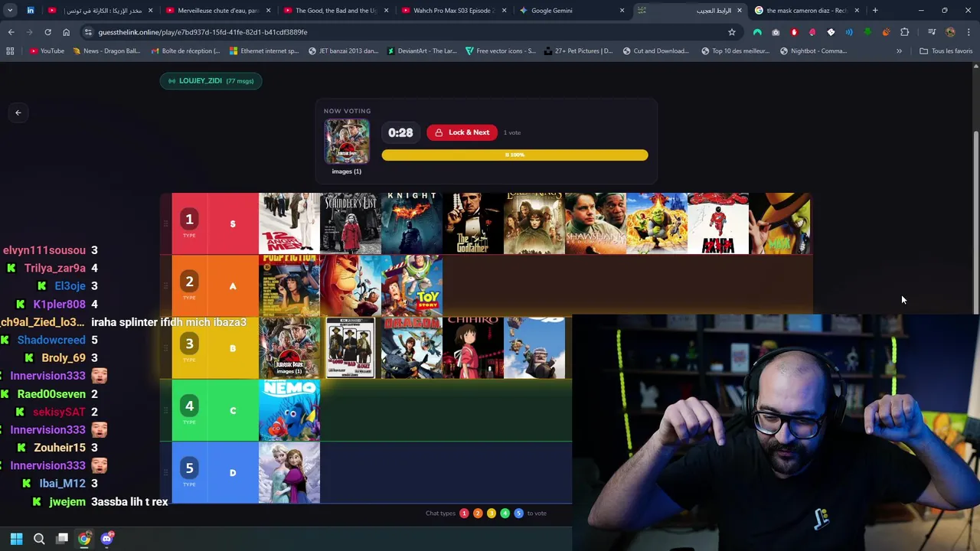Open the tab search dropdown
This screenshot has width=980, height=551.
click(x=10, y=11)
